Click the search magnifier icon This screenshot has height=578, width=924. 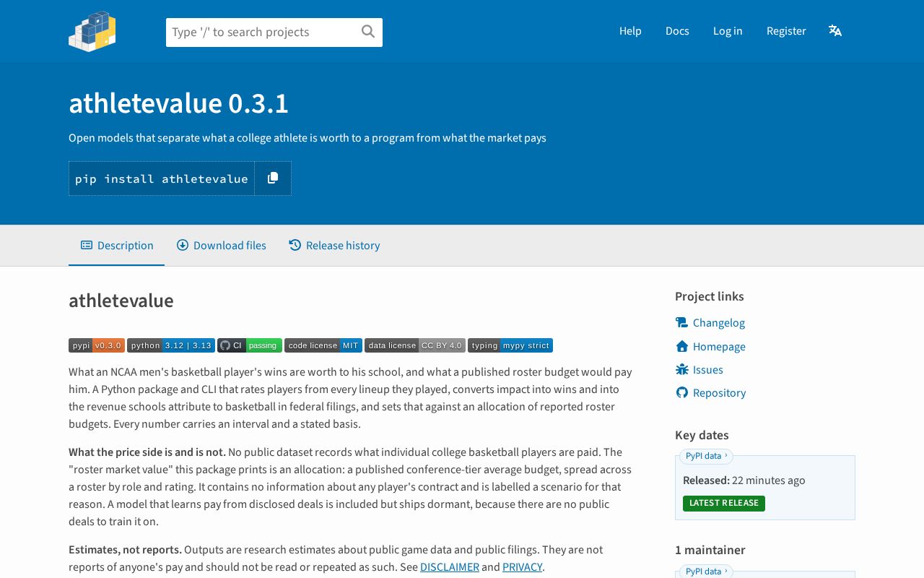[368, 31]
